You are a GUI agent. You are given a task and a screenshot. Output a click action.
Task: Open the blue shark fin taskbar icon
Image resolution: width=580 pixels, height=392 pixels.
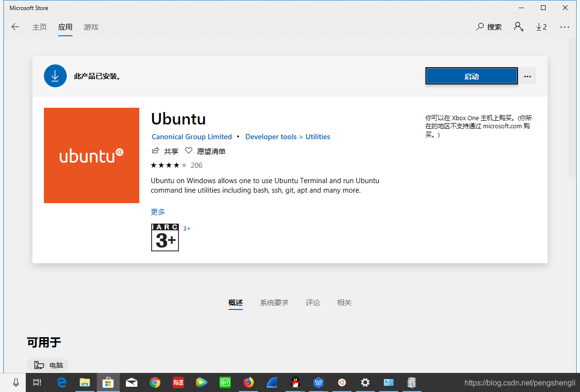272,382
